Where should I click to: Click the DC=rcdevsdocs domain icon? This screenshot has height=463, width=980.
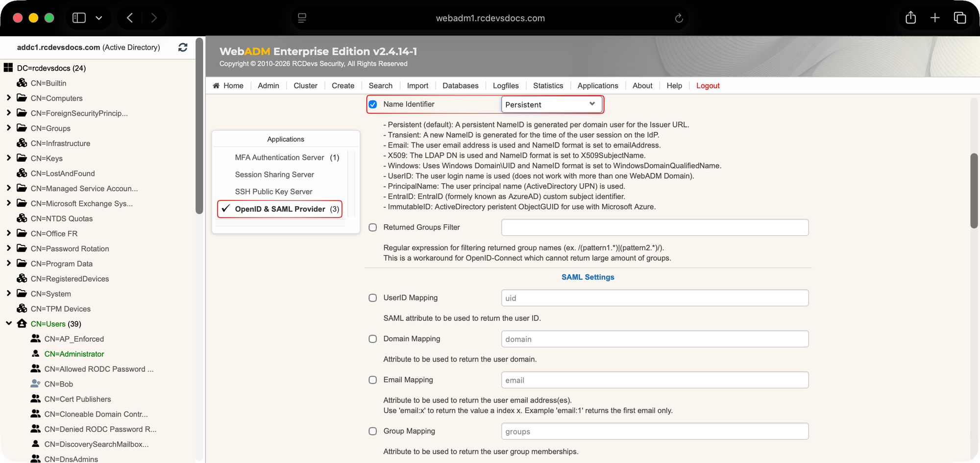click(x=8, y=68)
